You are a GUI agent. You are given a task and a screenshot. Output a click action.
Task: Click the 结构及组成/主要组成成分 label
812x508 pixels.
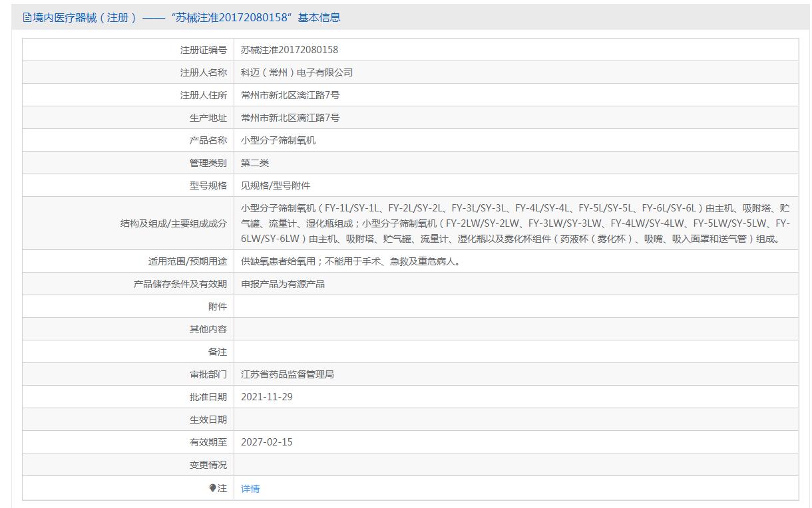[x=173, y=223]
